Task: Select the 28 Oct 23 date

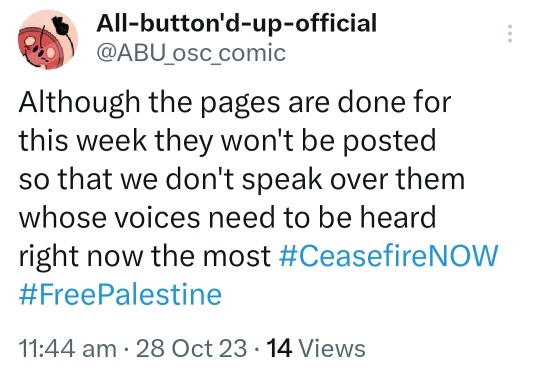Action: coord(191,348)
